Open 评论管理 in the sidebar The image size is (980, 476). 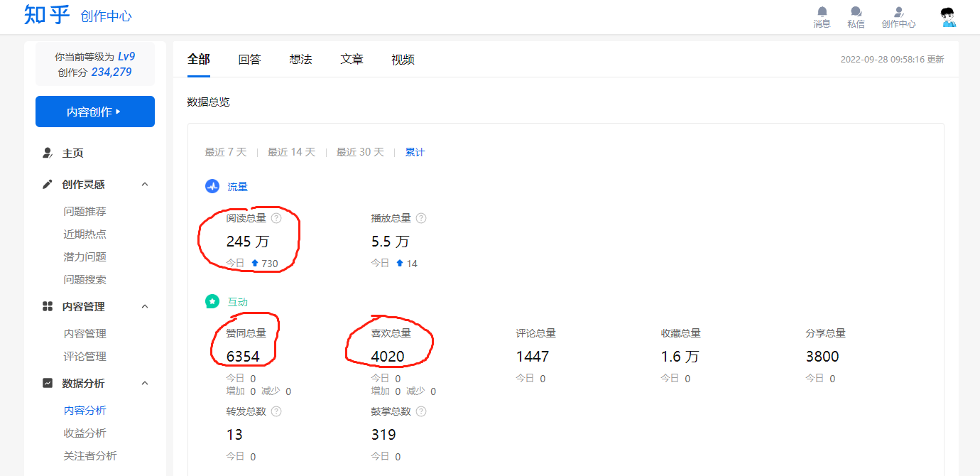[x=85, y=356]
